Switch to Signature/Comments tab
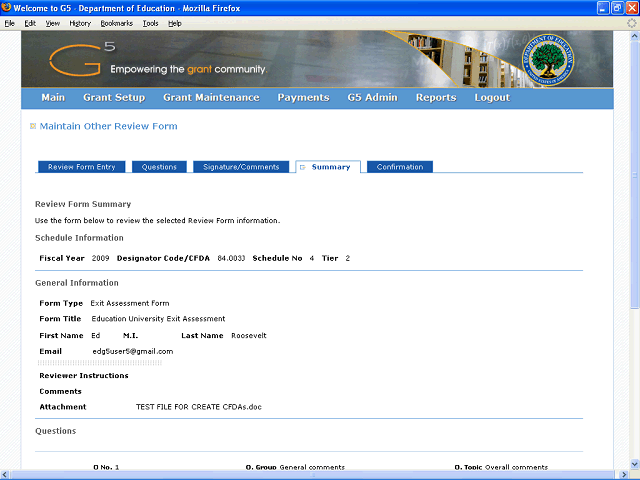This screenshot has height=480, width=640. pyautogui.click(x=241, y=167)
